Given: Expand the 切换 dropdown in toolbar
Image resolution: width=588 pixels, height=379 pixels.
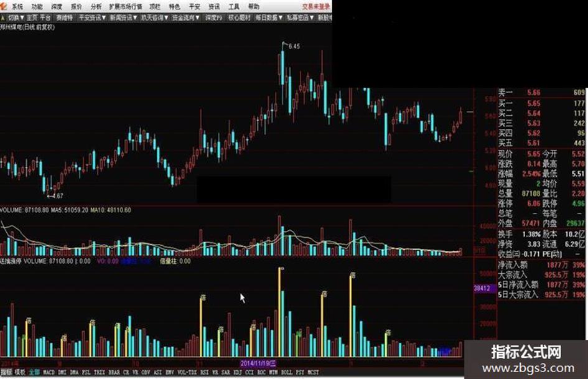Looking at the screenshot, I should 16,17.
